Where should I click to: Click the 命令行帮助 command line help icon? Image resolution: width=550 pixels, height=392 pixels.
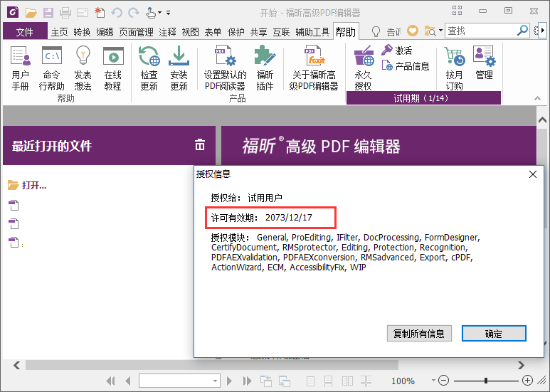click(51, 68)
